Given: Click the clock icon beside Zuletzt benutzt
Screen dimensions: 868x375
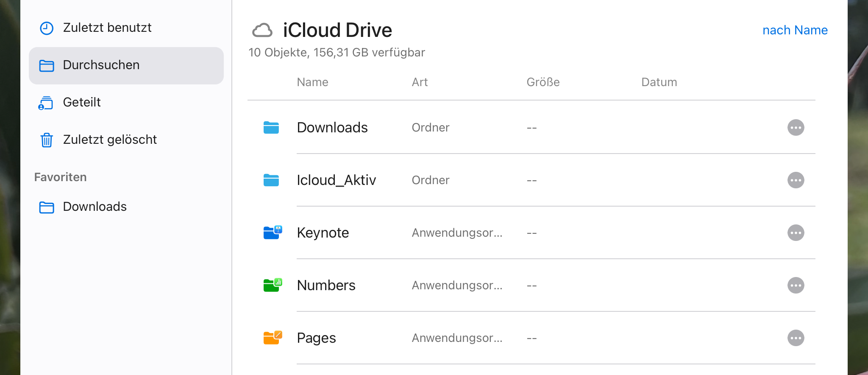Looking at the screenshot, I should pos(47,28).
